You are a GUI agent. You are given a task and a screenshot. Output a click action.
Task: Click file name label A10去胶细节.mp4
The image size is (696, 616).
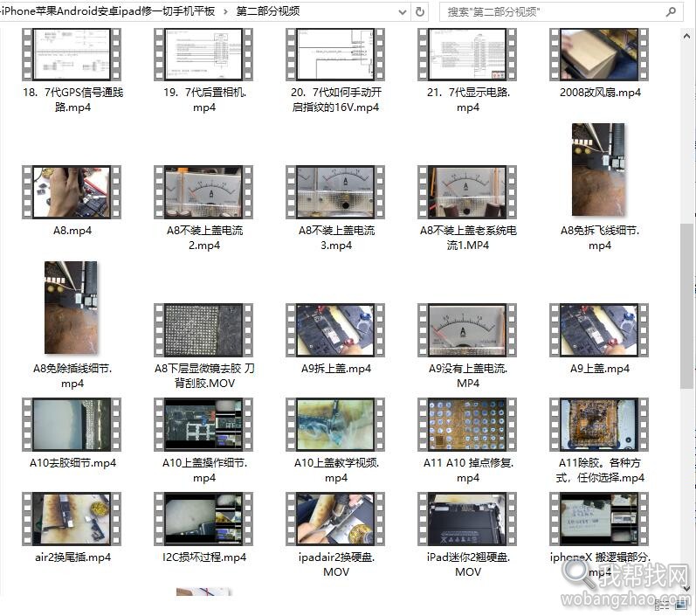coord(72,463)
